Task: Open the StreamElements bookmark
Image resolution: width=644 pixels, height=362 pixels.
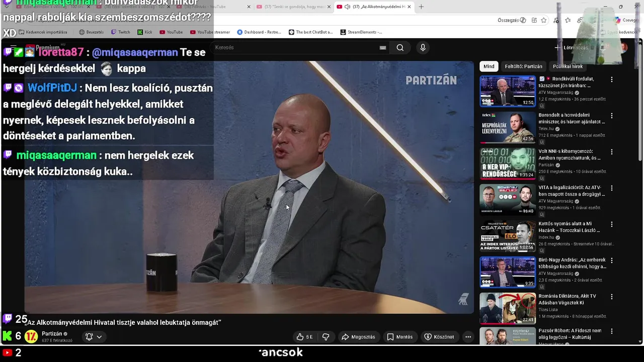Action: point(361,32)
